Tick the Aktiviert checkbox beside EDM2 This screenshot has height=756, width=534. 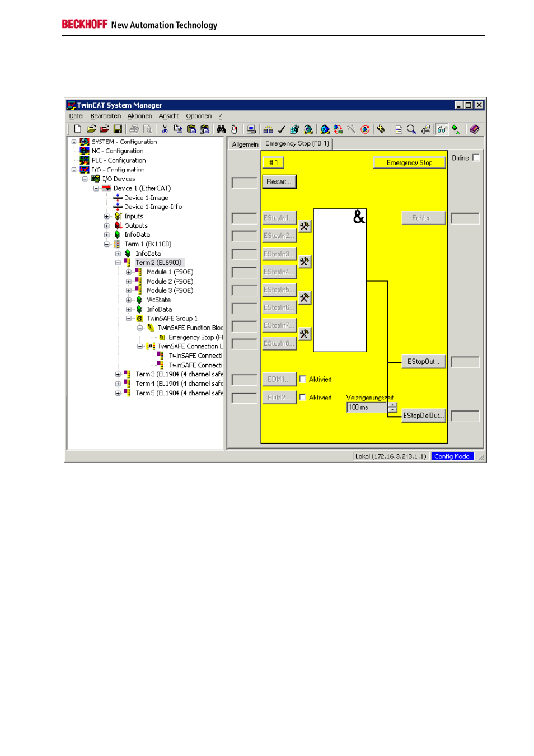click(x=303, y=397)
